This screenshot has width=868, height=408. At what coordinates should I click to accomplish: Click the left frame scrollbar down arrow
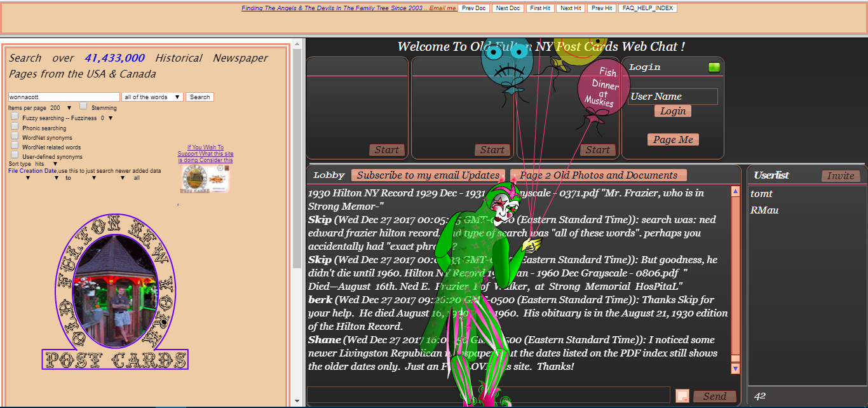pos(297,402)
